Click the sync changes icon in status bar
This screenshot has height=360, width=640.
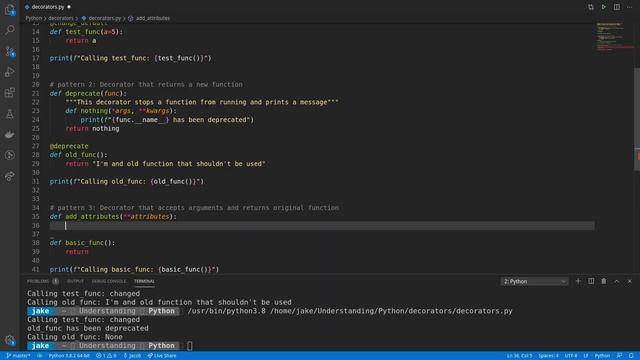point(40,356)
